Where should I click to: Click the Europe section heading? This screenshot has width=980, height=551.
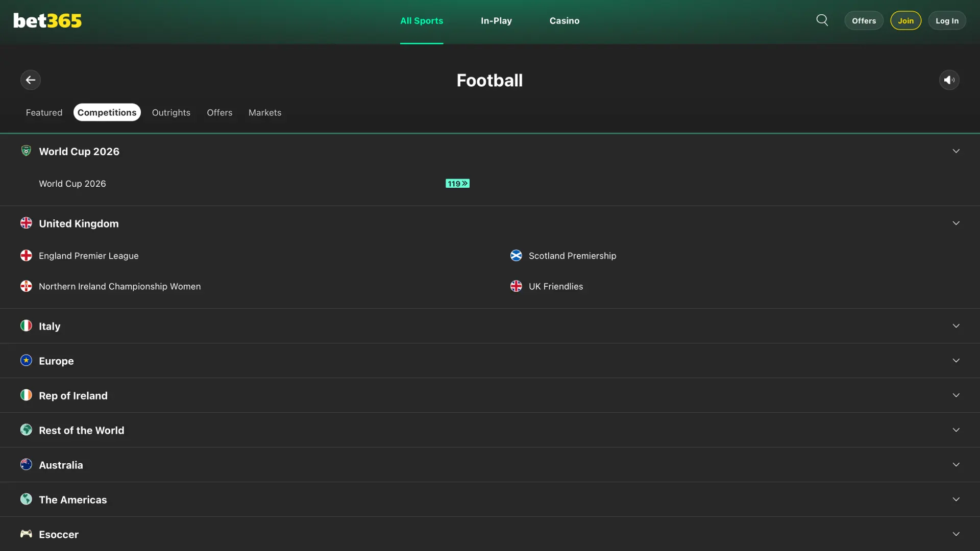click(56, 361)
